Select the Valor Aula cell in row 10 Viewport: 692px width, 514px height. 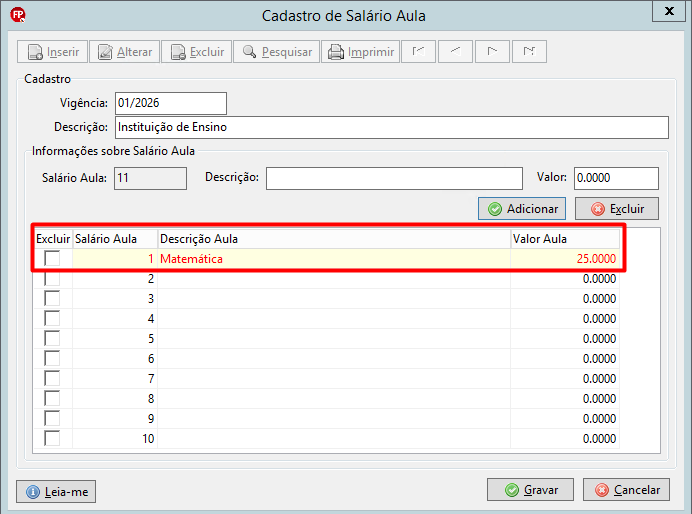565,439
